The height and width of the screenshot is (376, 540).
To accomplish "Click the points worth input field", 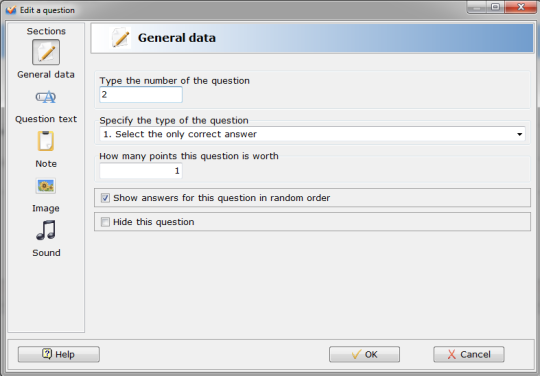I will (x=141, y=171).
